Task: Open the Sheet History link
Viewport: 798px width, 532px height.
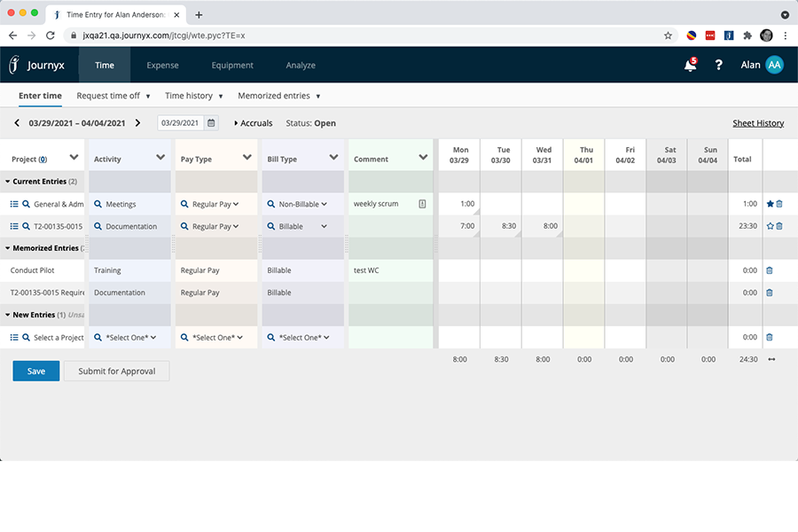Action: tap(757, 123)
